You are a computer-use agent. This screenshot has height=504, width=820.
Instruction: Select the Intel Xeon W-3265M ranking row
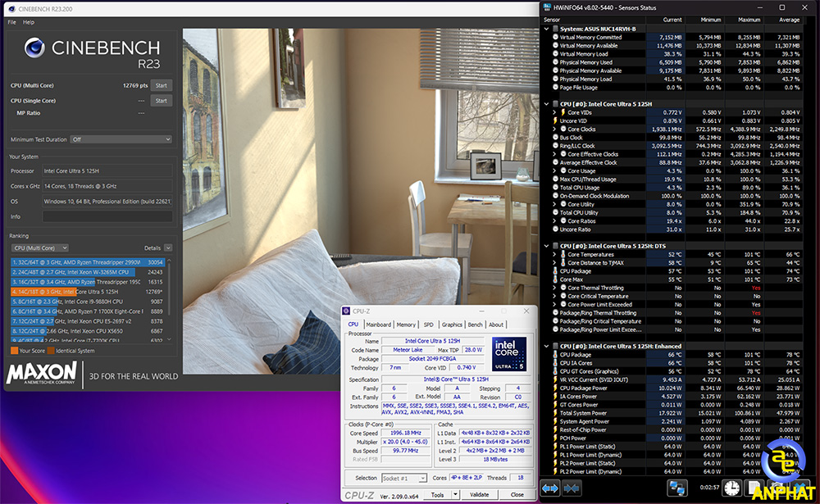(x=88, y=272)
